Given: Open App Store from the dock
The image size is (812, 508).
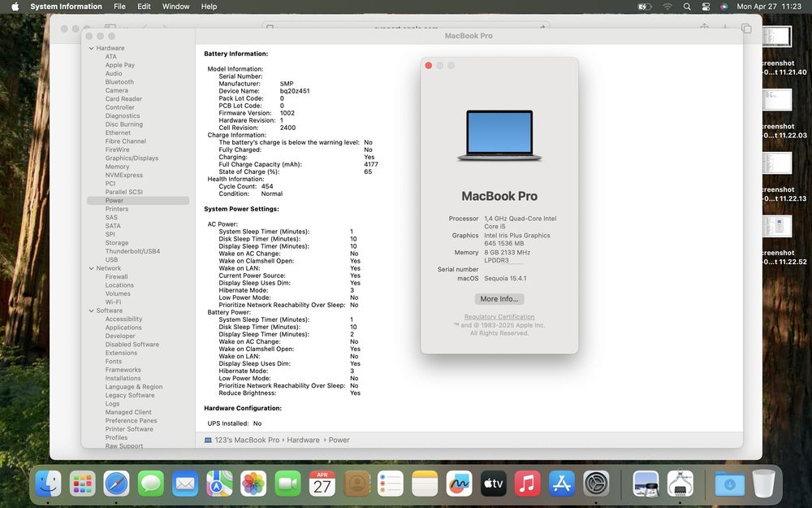Looking at the screenshot, I should (561, 484).
